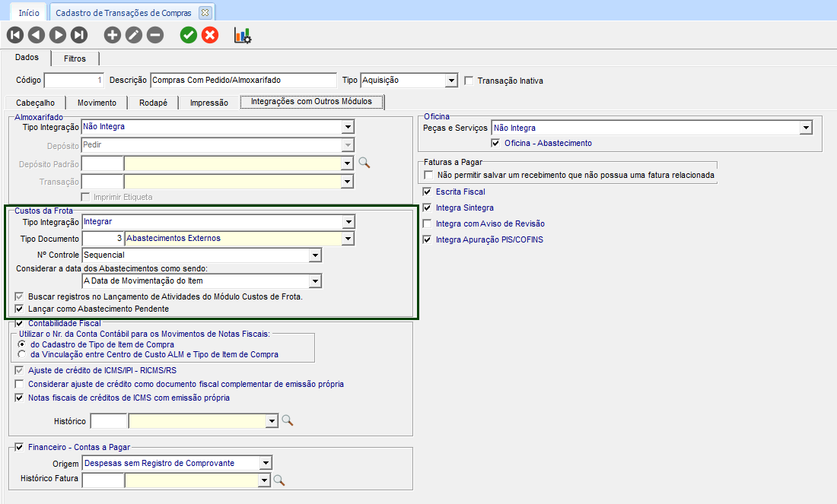Open the Nº Controle Sequencial dropdown
Image resolution: width=837 pixels, height=504 pixels.
(315, 255)
